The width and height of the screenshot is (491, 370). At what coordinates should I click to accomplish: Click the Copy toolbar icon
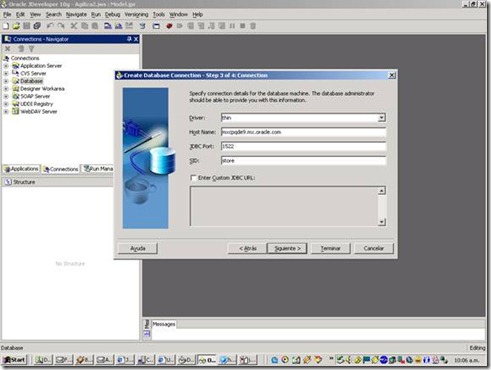tap(85, 26)
